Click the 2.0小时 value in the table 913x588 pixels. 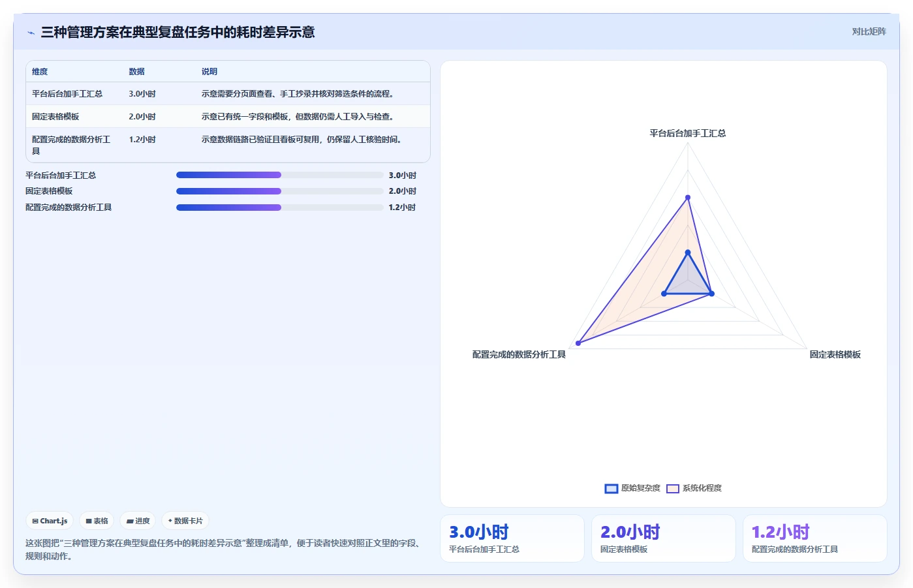tap(142, 117)
